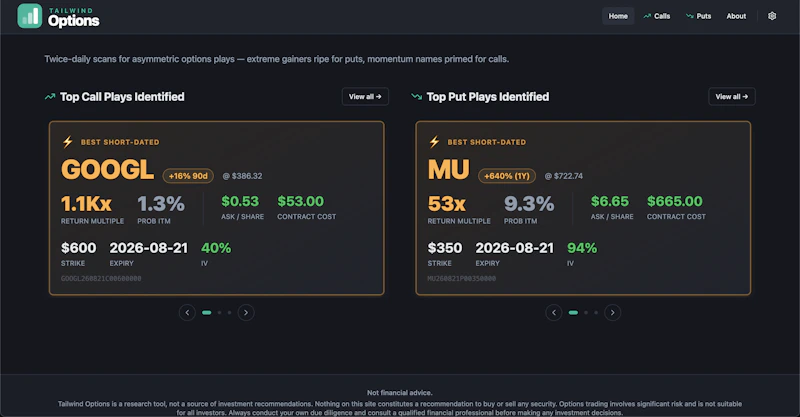Open the Puts page from navigation
Image resolution: width=800 pixels, height=417 pixels.
coord(698,16)
